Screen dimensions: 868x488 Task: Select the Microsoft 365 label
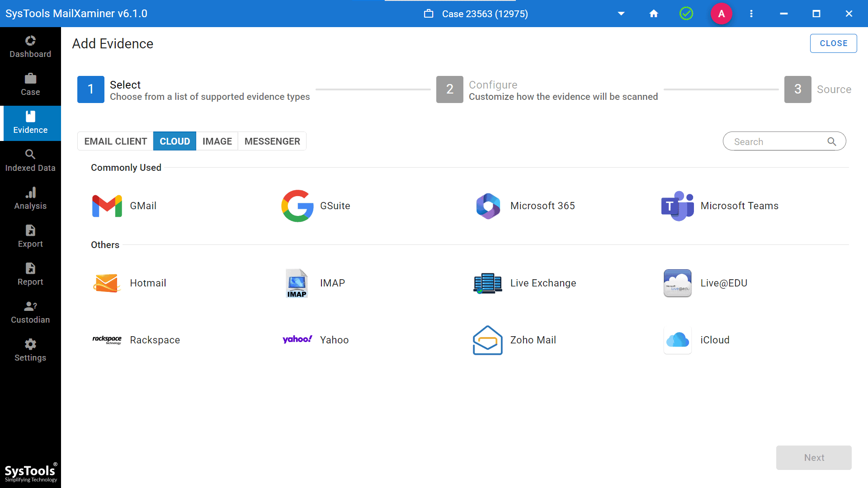pos(542,206)
